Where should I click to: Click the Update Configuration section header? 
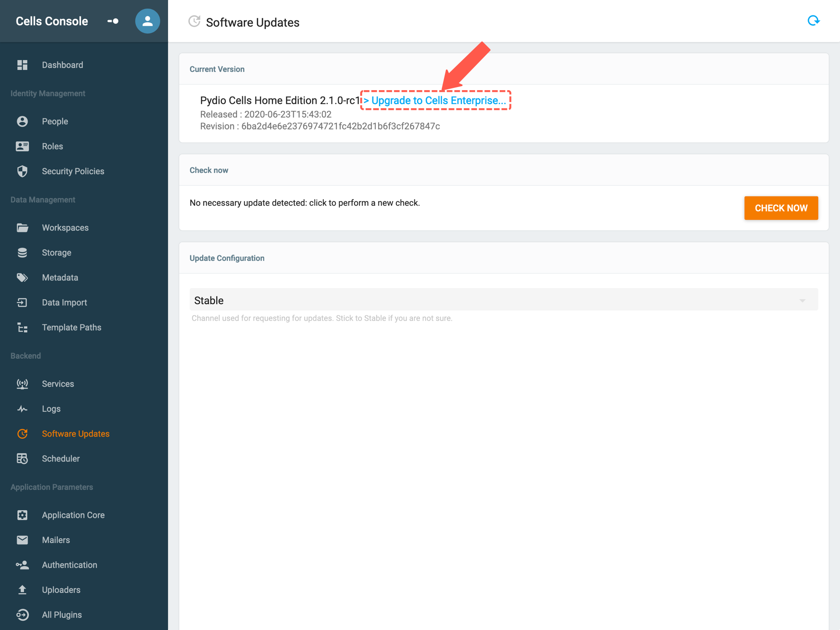click(227, 258)
